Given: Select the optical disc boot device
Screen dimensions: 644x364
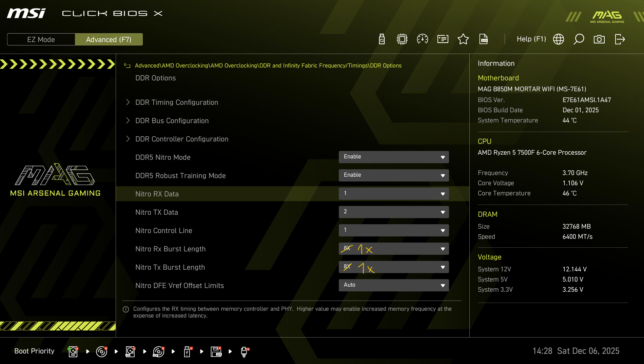Looking at the screenshot, I should click(x=102, y=351).
